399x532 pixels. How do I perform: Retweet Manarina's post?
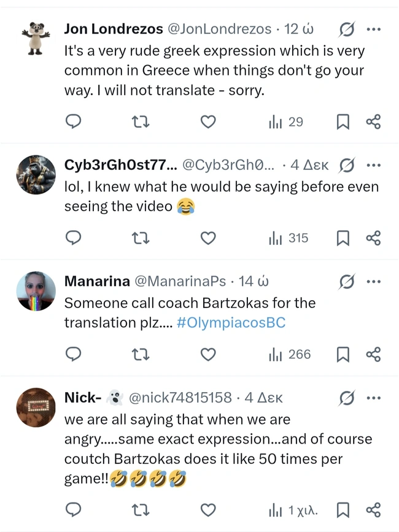point(141,355)
